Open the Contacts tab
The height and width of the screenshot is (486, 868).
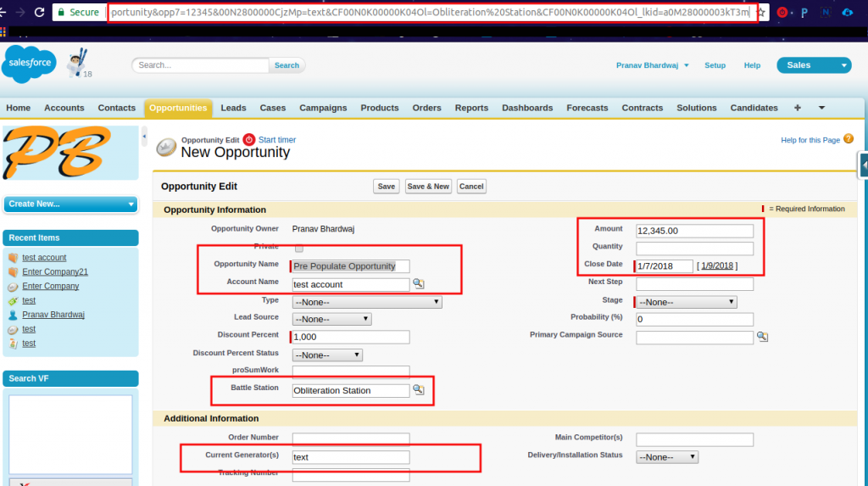pyautogui.click(x=117, y=108)
